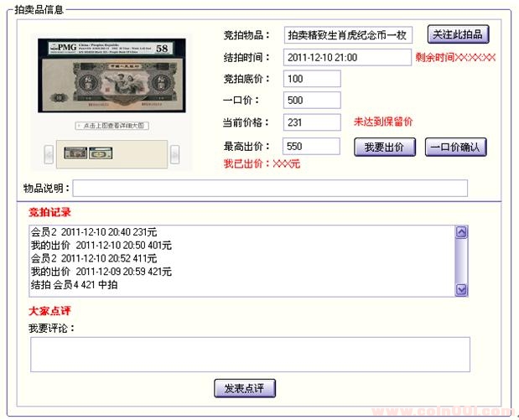Click the 当前价格 field showing 231

pos(312,122)
